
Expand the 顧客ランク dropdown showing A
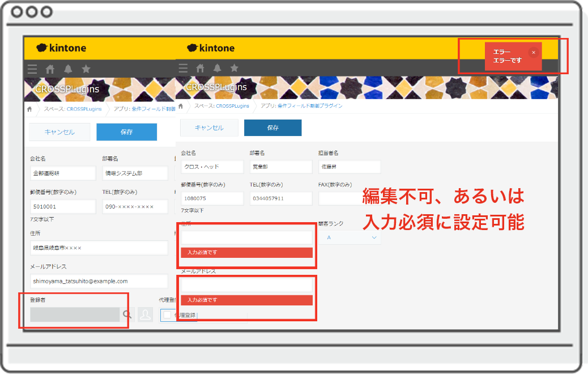point(350,237)
